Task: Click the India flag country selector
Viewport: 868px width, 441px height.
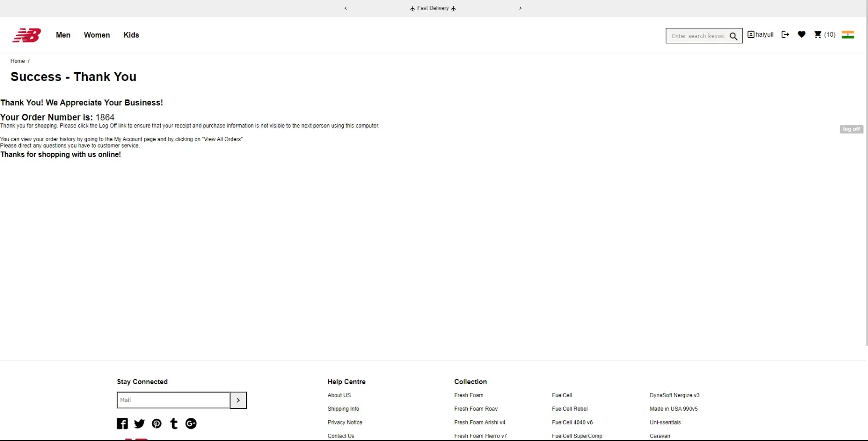Action: coord(848,35)
